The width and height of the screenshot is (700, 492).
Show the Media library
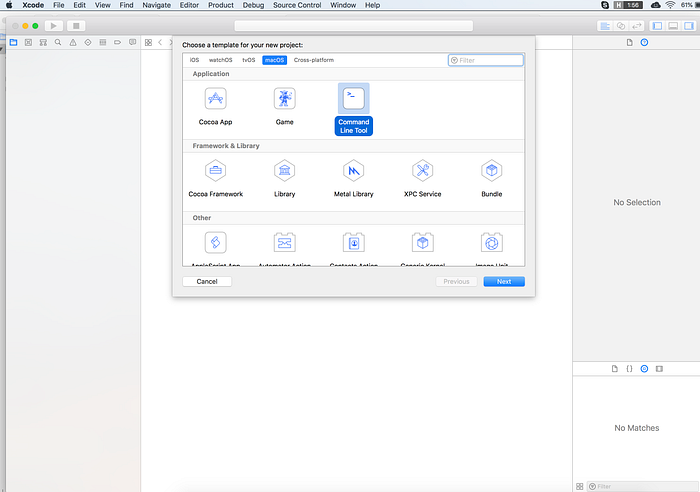(659, 369)
